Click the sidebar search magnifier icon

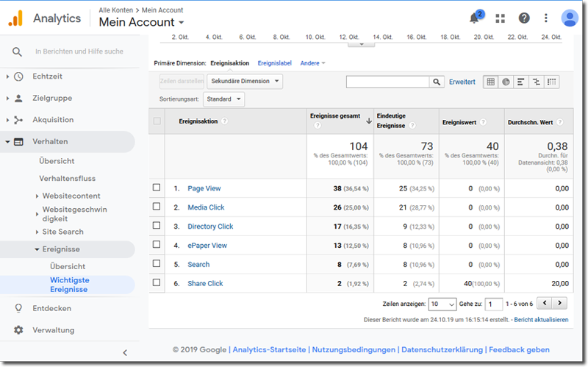click(x=17, y=51)
